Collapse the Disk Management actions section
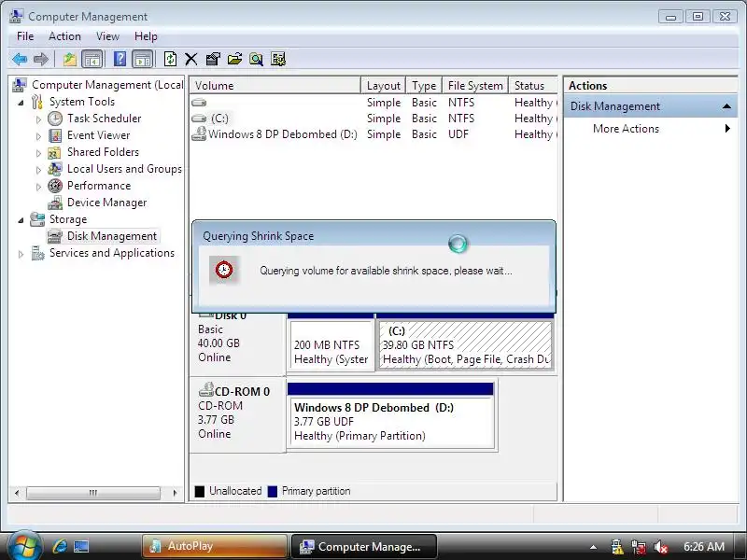Image resolution: width=747 pixels, height=560 pixels. 726,106
